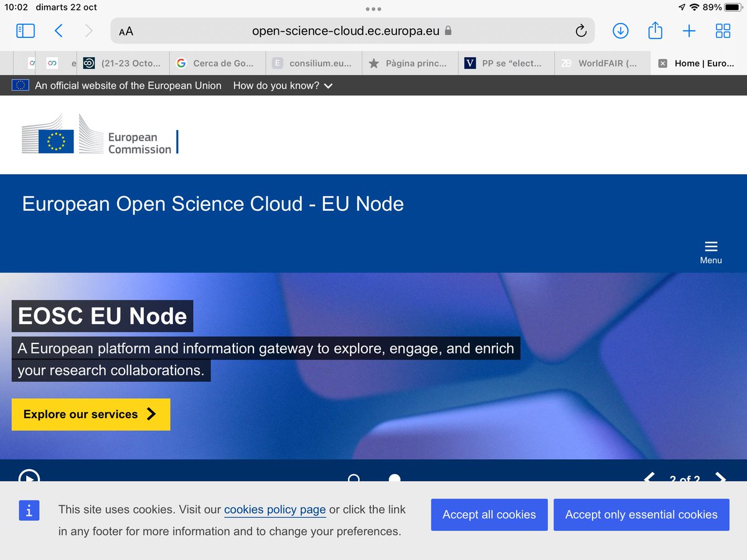
Task: Click "Accept only essential cookies"
Action: click(641, 515)
